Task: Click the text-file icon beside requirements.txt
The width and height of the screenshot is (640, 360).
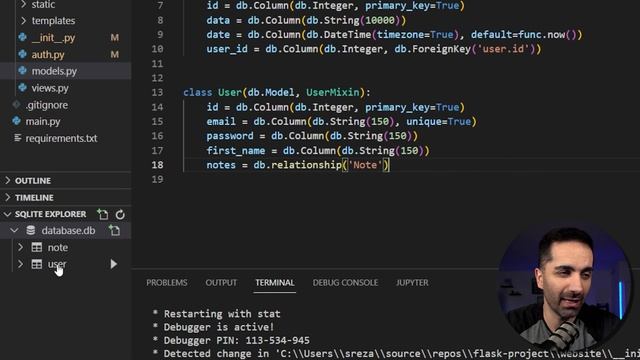Action: click(x=18, y=138)
